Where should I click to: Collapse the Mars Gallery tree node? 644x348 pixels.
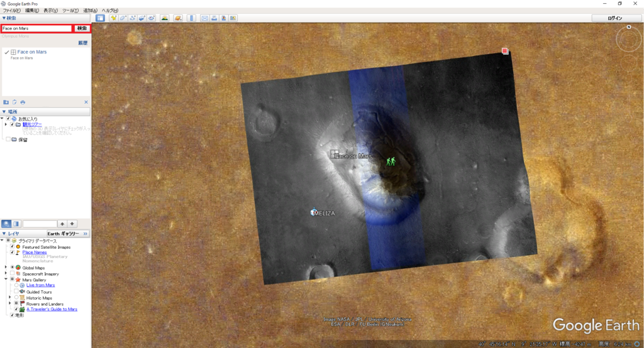(x=6, y=280)
